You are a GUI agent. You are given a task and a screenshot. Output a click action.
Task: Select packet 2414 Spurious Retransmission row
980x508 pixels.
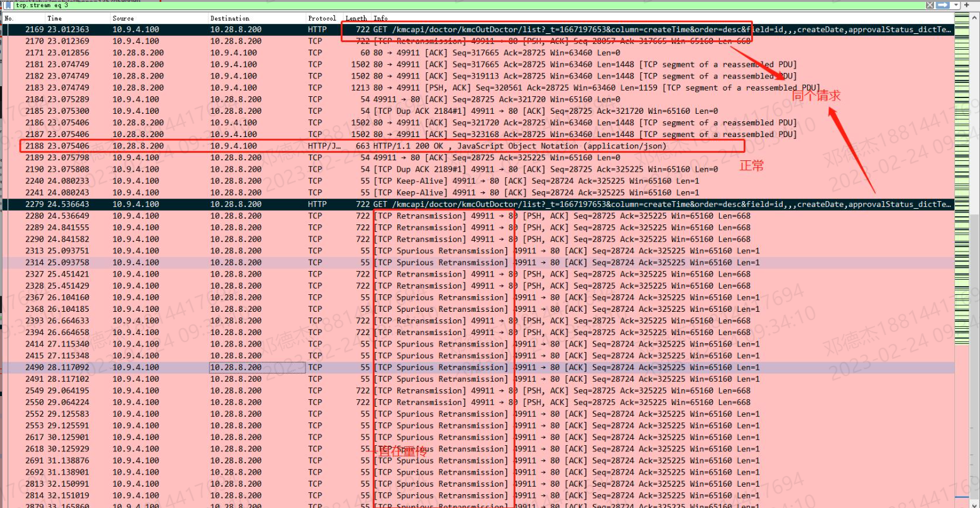click(478, 344)
